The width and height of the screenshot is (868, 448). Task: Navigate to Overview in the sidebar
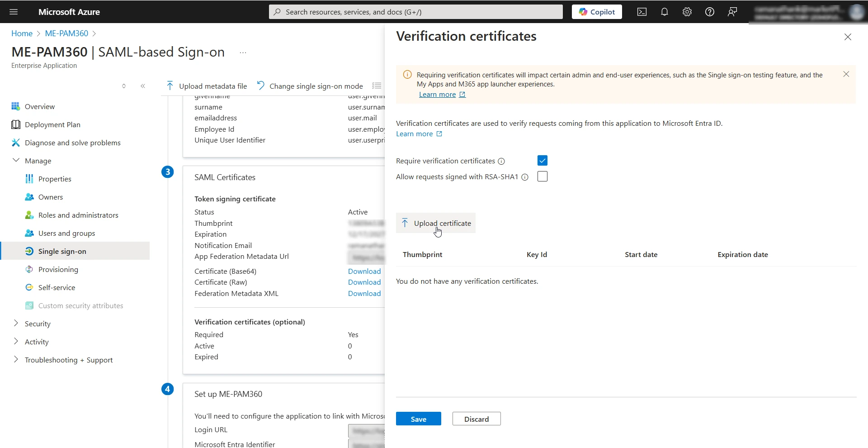point(40,106)
